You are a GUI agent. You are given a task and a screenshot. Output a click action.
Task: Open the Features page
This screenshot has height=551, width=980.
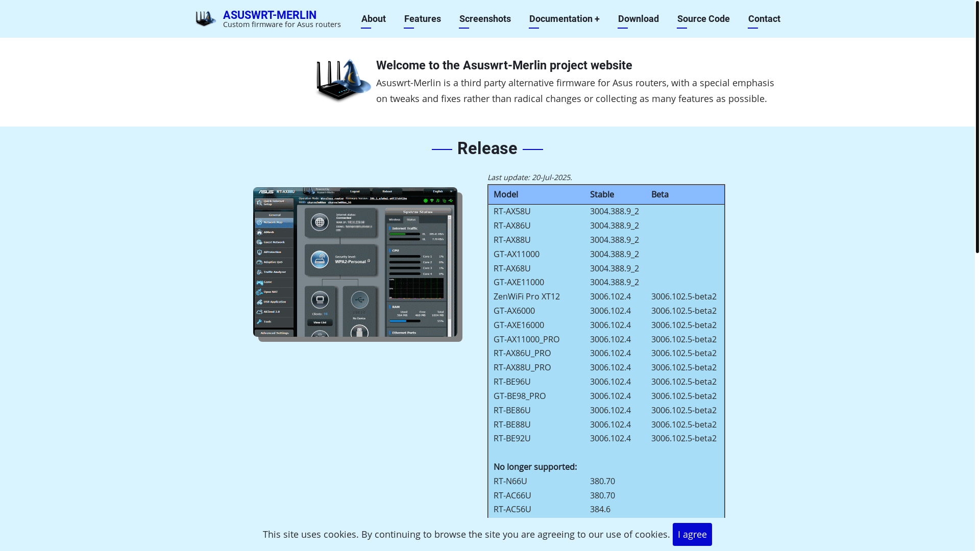click(x=423, y=19)
